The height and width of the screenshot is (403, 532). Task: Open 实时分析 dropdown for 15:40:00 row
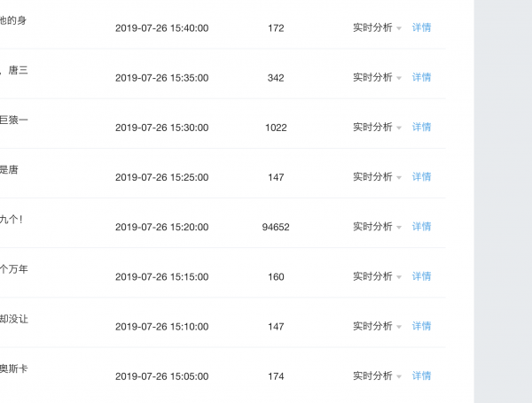377,27
